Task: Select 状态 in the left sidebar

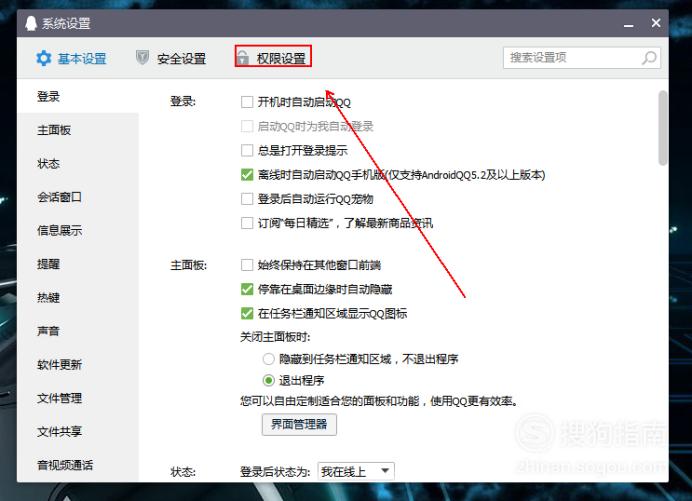Action: click(78, 163)
